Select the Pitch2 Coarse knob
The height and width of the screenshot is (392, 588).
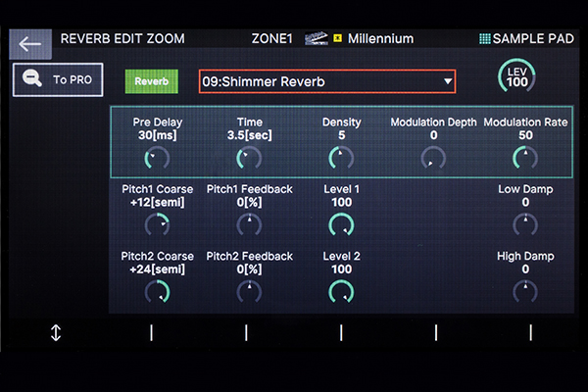pyautogui.click(x=156, y=291)
